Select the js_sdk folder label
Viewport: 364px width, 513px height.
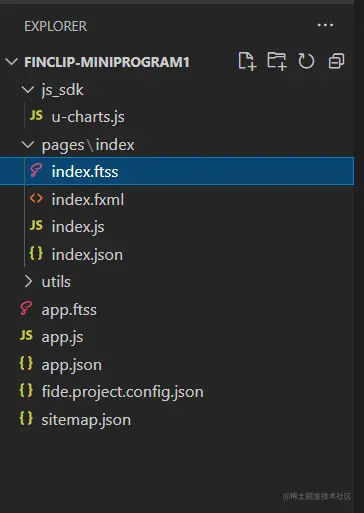click(62, 90)
